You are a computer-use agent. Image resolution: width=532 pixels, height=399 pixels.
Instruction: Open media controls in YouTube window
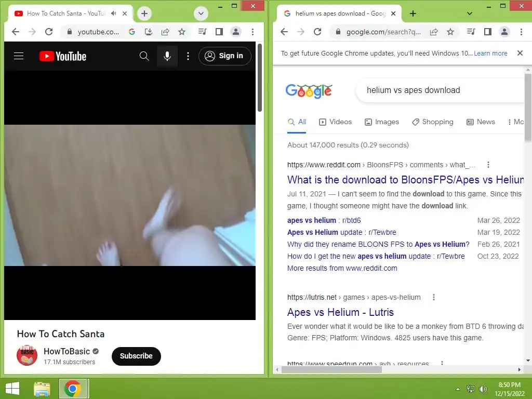pyautogui.click(x=202, y=32)
